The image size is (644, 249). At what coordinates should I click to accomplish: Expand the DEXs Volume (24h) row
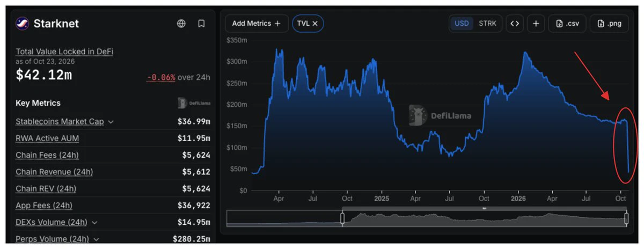click(x=94, y=222)
